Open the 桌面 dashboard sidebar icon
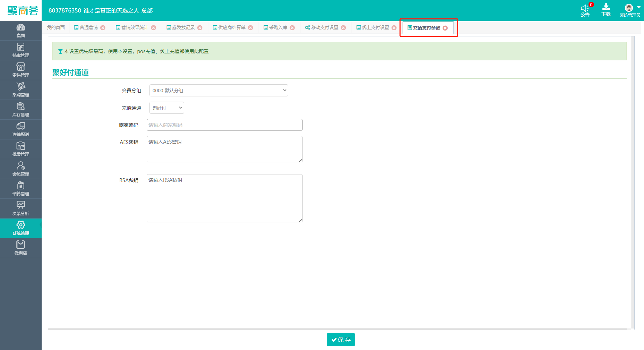Viewport: 644px width, 350px height. (x=21, y=31)
